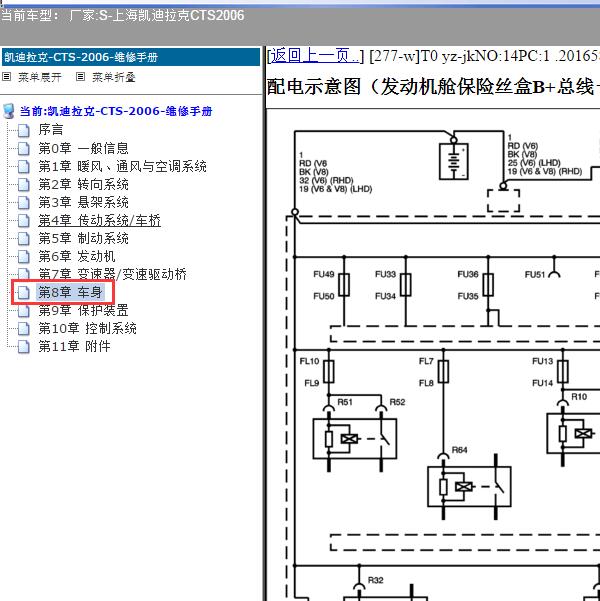The image size is (600, 601).
Task: Open 第7章 变速器/变速驱动桥
Action: [112, 274]
